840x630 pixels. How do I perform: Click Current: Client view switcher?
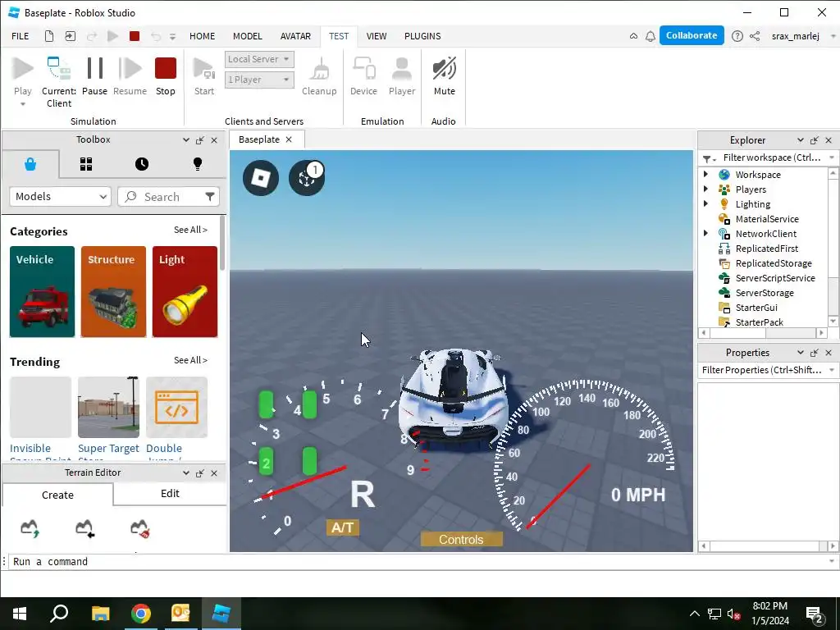point(59,82)
